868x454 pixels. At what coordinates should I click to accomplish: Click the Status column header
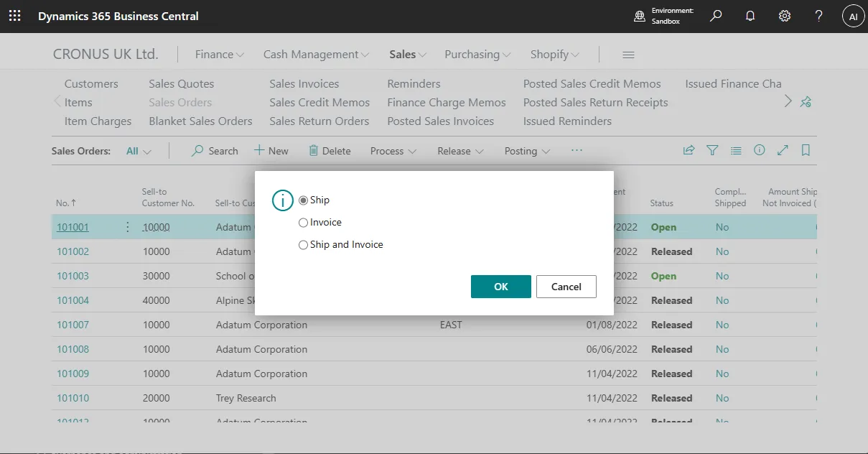coord(662,203)
